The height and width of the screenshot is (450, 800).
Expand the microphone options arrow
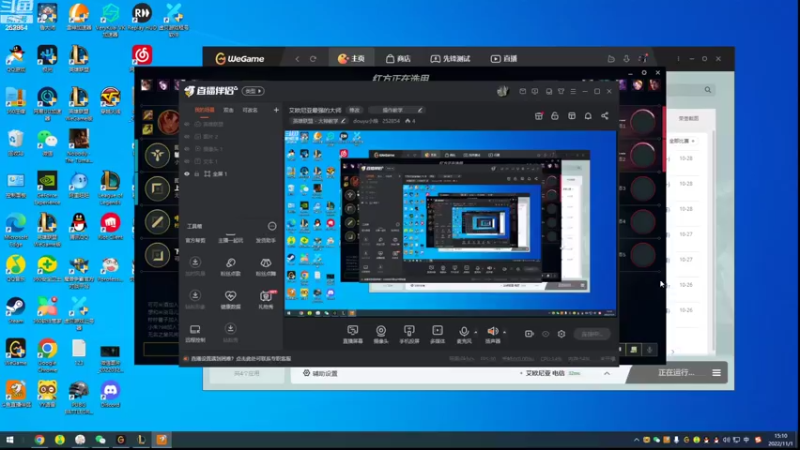tap(476, 332)
